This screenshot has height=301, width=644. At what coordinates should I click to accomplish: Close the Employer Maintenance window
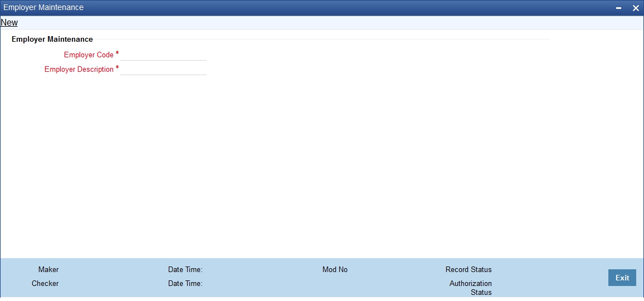636,8
